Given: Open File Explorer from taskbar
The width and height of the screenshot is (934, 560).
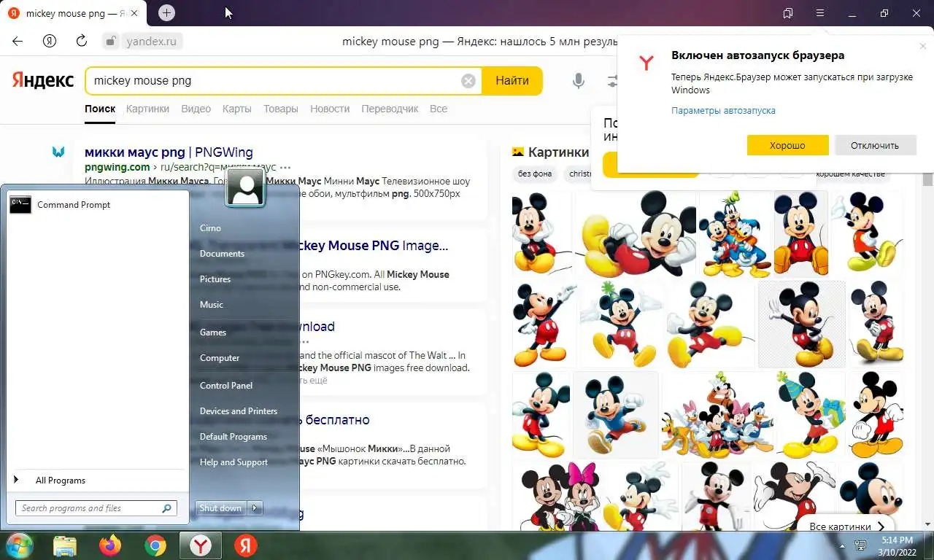Looking at the screenshot, I should [65, 545].
